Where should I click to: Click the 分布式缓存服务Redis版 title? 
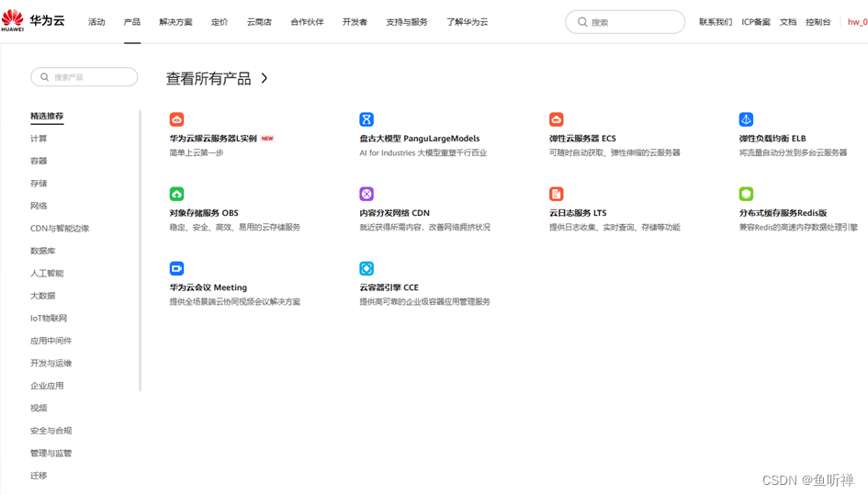click(783, 213)
